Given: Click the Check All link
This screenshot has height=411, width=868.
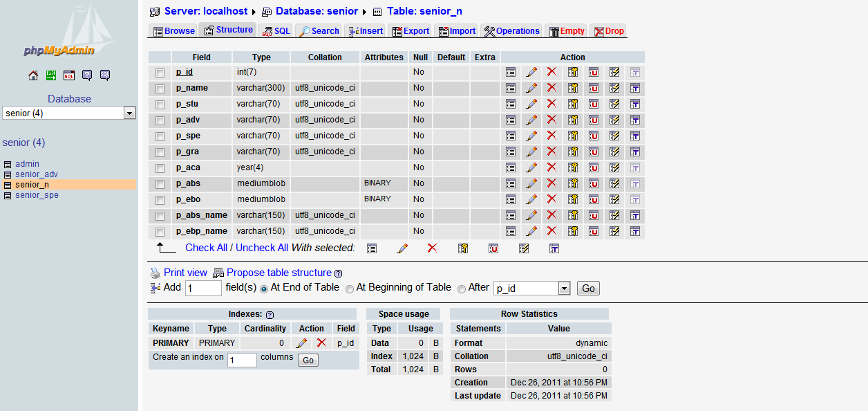Looking at the screenshot, I should pos(206,248).
